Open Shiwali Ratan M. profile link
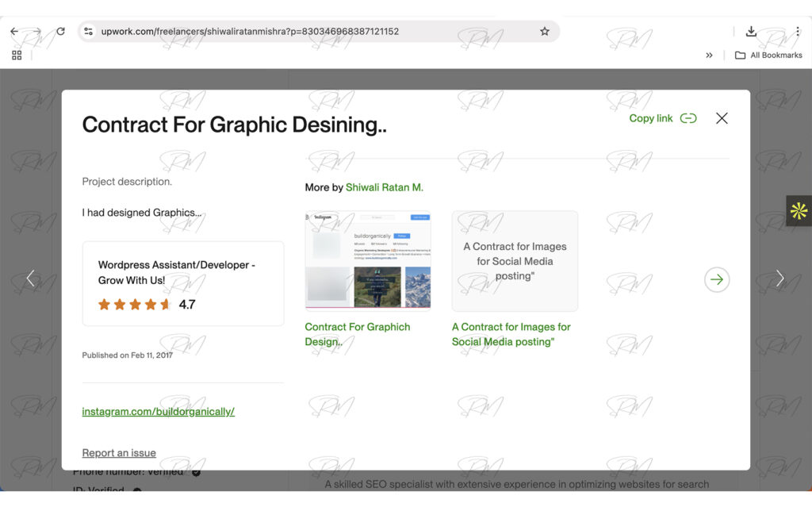 point(385,187)
